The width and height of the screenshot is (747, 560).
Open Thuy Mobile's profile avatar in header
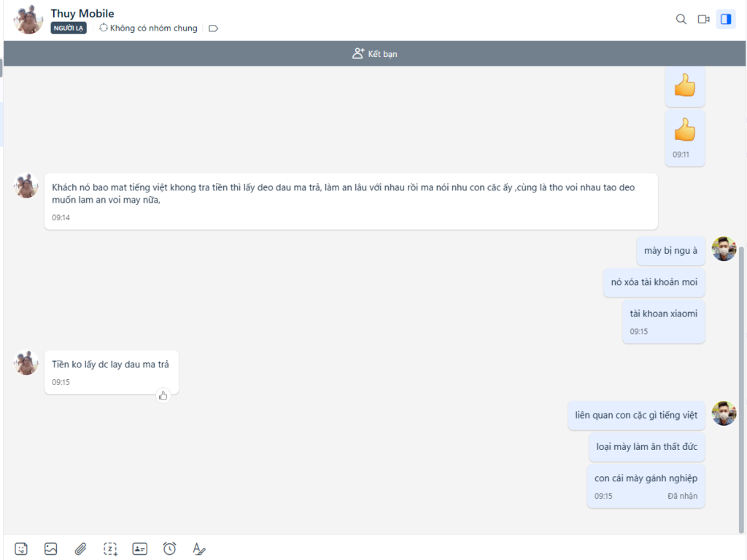click(28, 20)
